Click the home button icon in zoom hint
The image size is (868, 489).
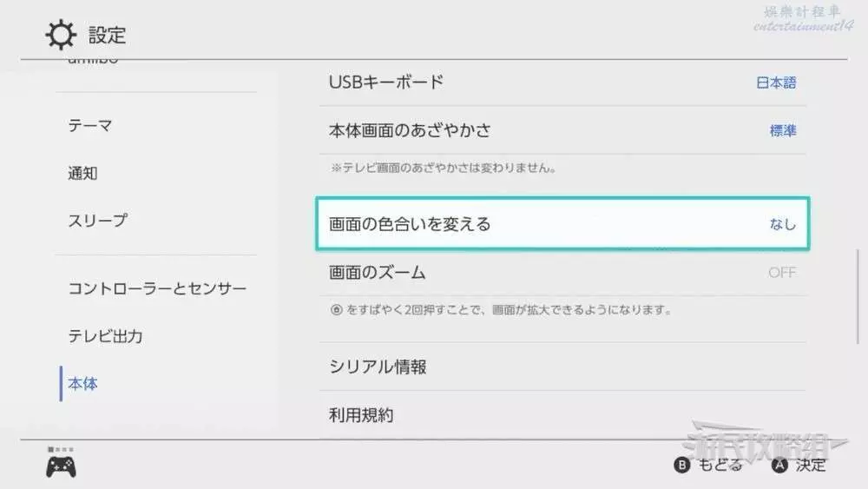pyautogui.click(x=335, y=310)
